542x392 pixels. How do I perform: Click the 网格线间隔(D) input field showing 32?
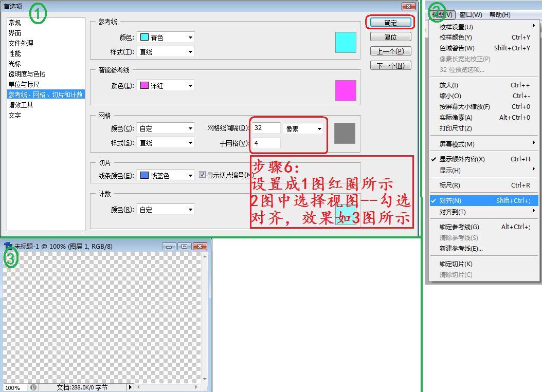tap(266, 128)
